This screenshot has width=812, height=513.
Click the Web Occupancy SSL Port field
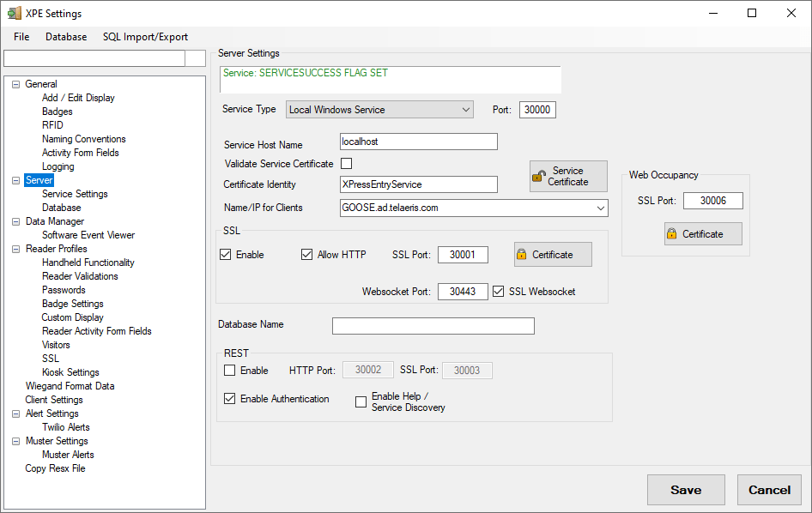[713, 201]
